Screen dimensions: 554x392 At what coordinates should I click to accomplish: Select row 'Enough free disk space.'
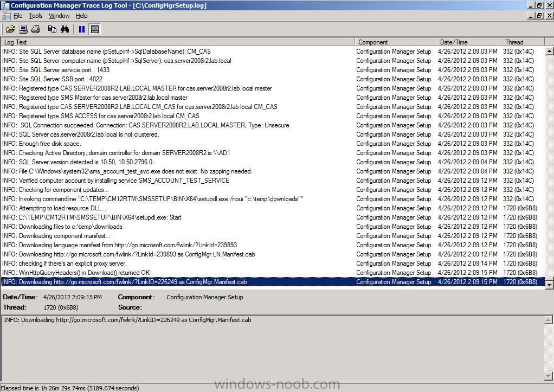click(273, 144)
